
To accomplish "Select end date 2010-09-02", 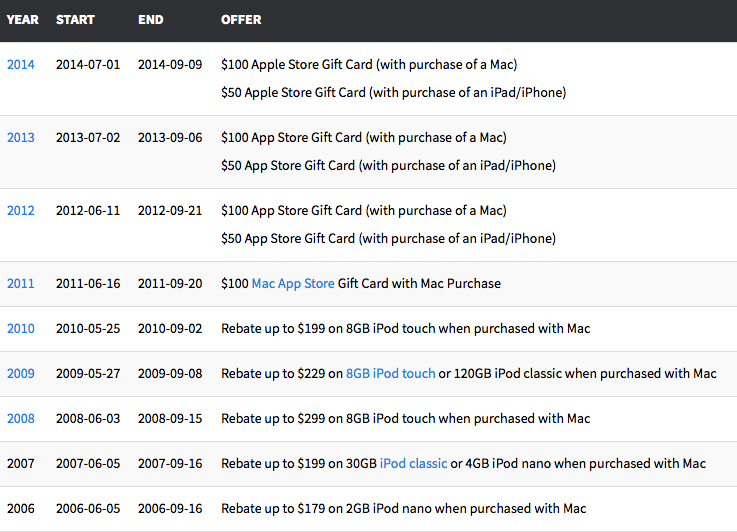I will [x=170, y=328].
